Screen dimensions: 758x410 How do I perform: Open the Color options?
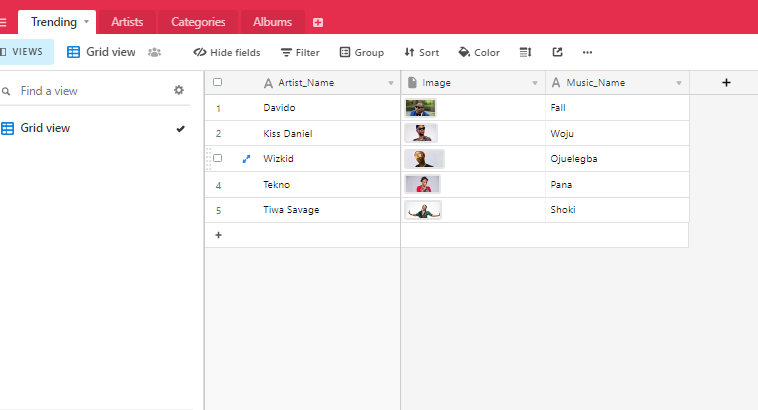(x=479, y=52)
